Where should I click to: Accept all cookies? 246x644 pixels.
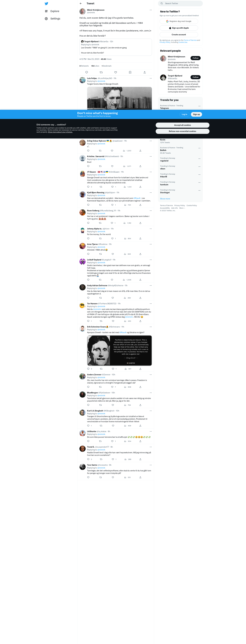click(x=182, y=125)
